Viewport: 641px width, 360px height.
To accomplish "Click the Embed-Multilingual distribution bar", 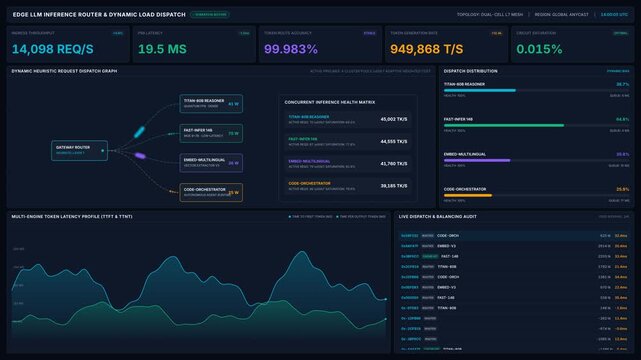I will tap(536, 161).
